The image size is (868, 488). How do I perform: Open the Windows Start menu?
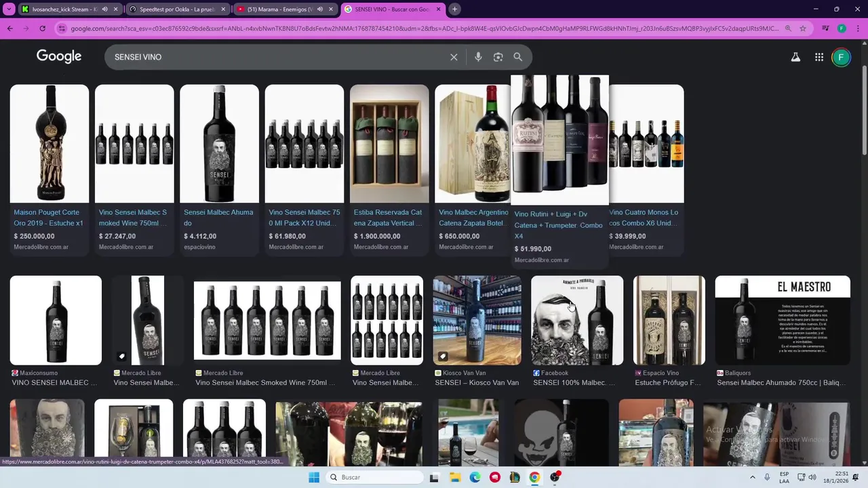314,477
